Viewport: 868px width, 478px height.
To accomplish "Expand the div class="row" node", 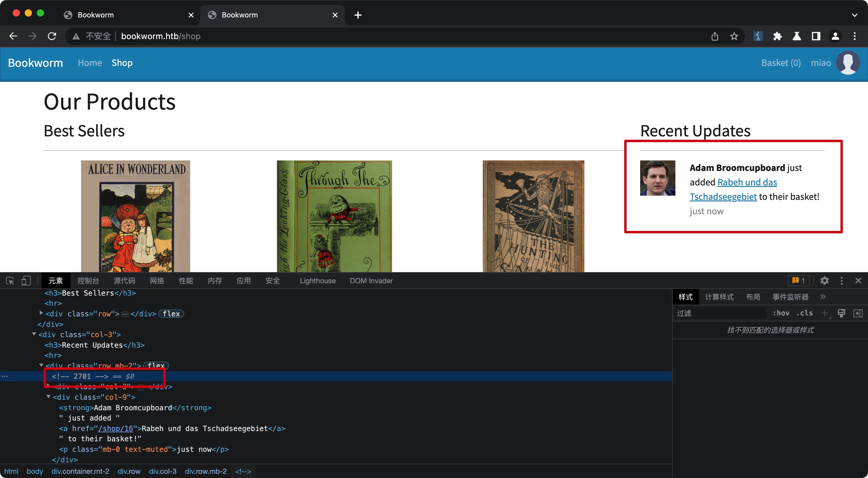I will tap(41, 313).
